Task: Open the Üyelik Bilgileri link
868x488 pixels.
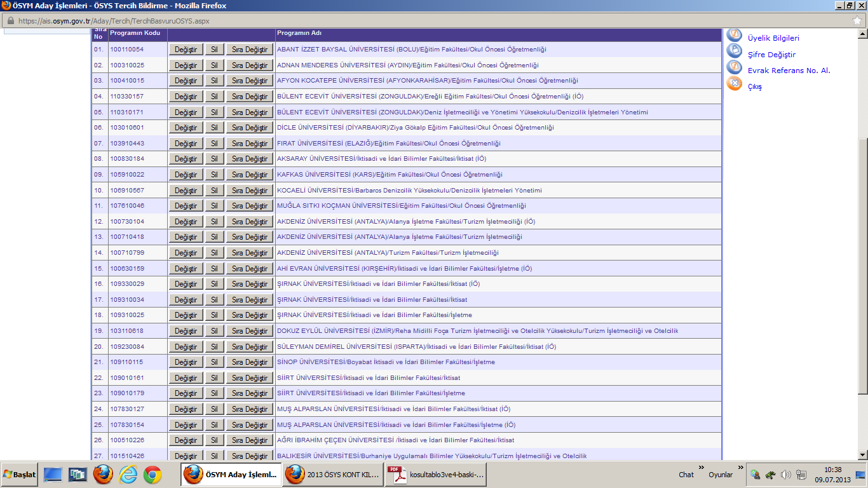Action: point(773,38)
